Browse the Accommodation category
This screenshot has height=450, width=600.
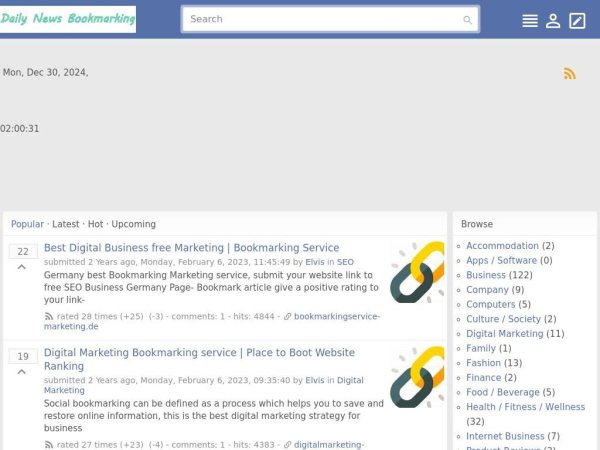click(x=502, y=246)
